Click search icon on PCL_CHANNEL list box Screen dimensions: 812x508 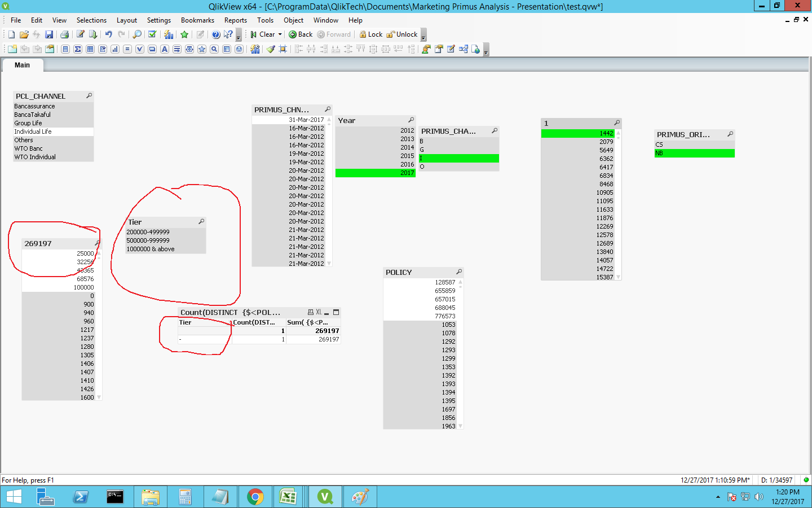click(x=89, y=96)
